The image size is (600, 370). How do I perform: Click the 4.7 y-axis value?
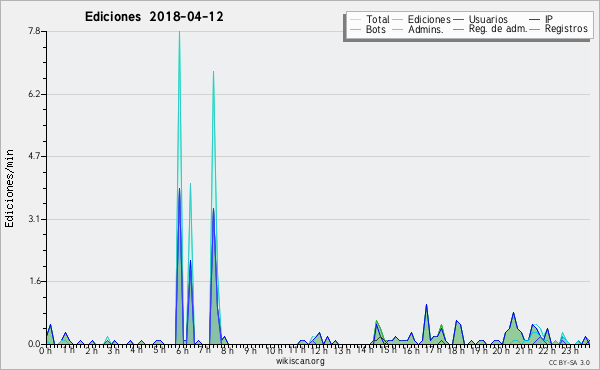(34, 156)
